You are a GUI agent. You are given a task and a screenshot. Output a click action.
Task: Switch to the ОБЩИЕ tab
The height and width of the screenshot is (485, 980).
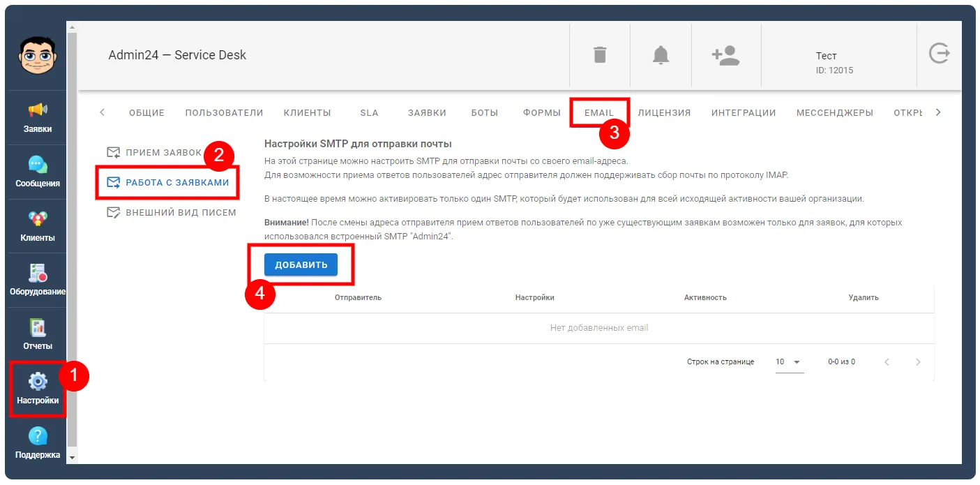coord(146,112)
